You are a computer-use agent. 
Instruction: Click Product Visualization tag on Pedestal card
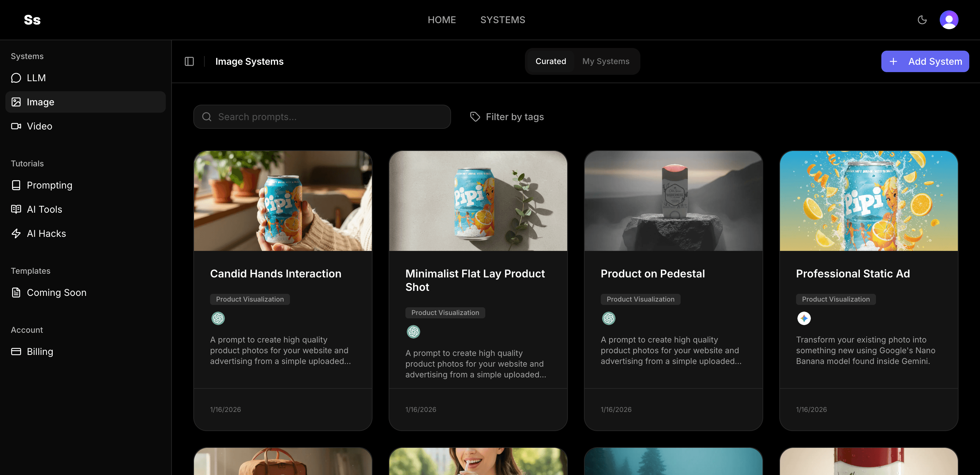coord(640,299)
